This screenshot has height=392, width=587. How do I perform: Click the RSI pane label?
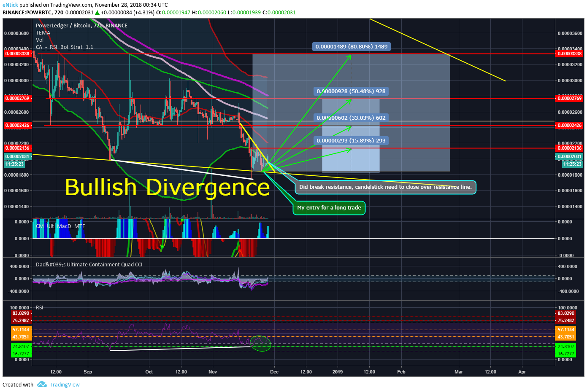coord(40,308)
